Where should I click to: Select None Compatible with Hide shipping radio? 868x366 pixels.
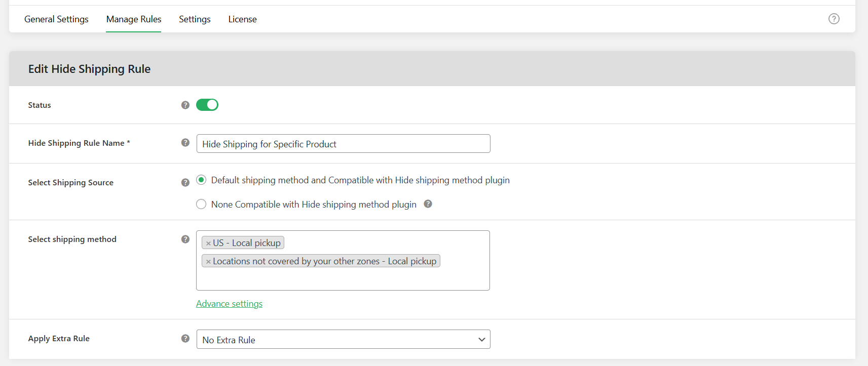tap(201, 205)
